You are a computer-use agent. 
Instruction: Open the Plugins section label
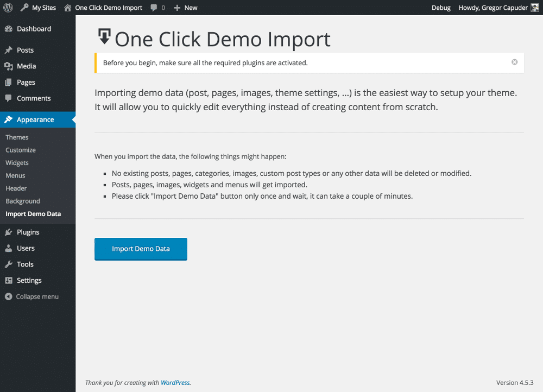tap(28, 232)
